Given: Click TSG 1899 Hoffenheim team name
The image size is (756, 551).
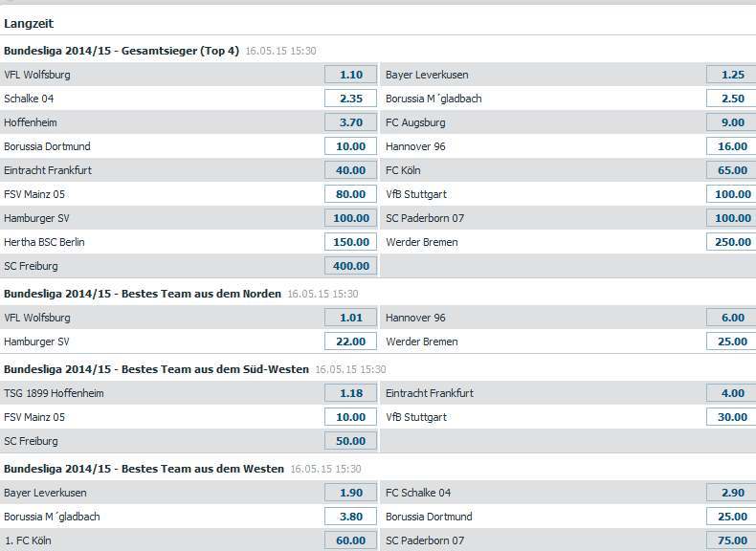Looking at the screenshot, I should tap(54, 393).
